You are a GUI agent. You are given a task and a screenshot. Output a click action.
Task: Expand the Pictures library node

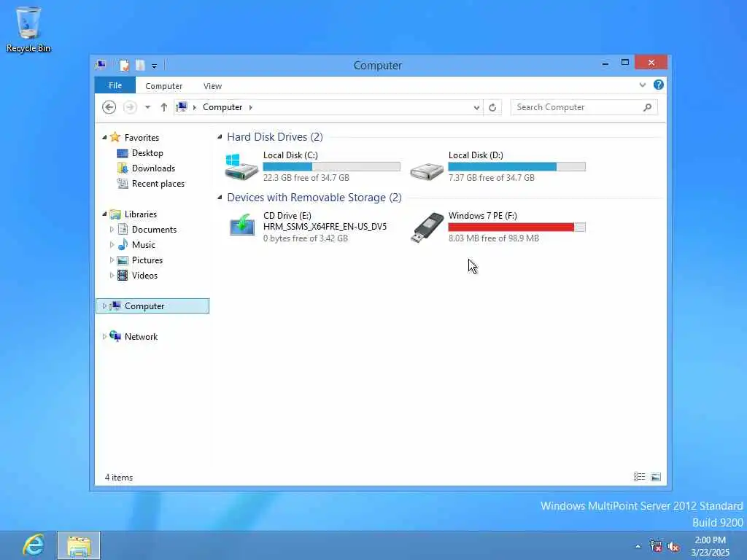click(112, 260)
